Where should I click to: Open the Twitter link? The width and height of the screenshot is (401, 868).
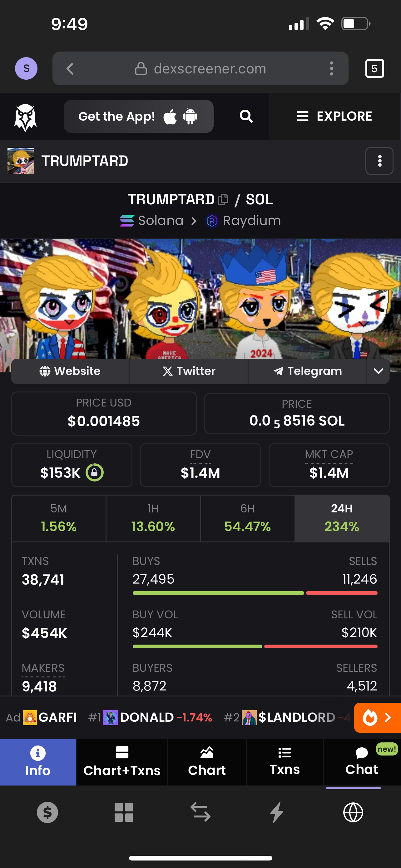tap(189, 371)
